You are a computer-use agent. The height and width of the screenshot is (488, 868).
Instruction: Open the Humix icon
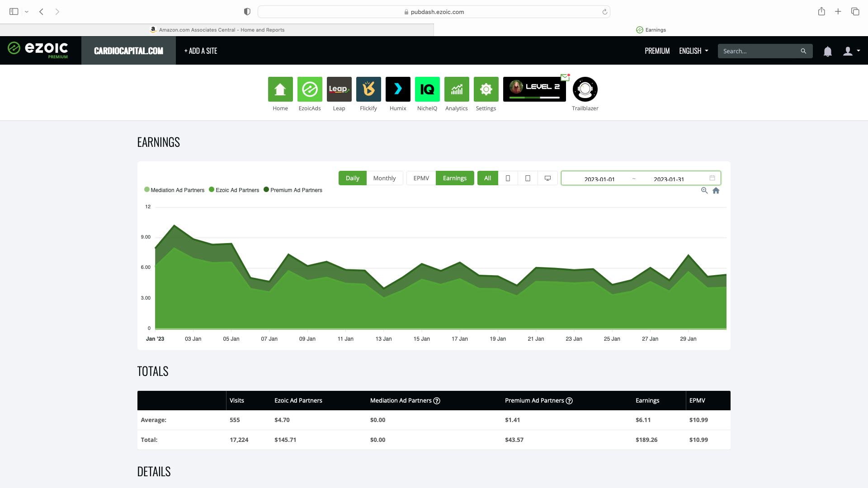click(398, 89)
